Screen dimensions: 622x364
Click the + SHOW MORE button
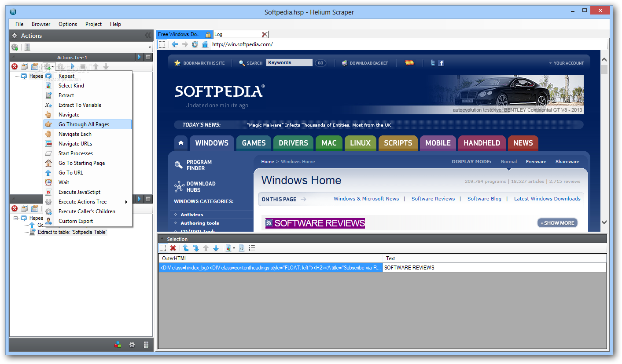[x=557, y=223]
